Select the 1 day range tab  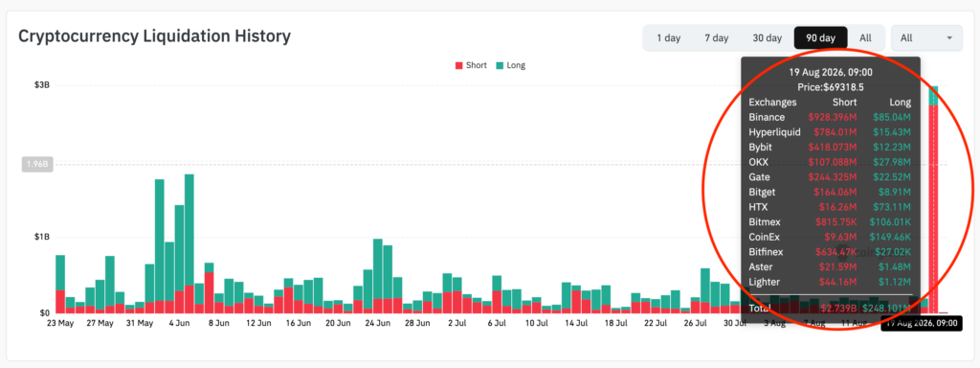point(668,38)
